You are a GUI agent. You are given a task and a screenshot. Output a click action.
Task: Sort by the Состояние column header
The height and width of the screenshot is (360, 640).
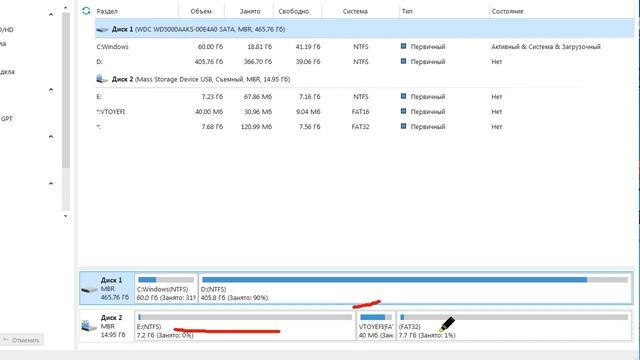507,11
